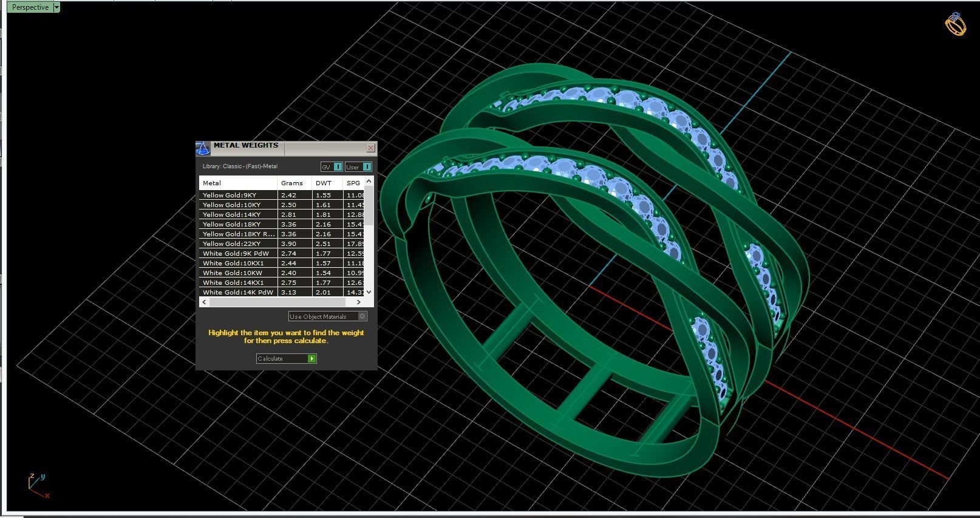This screenshot has height=518, width=980.
Task: Select the Yellow Gold:9KY row
Action: (x=282, y=195)
